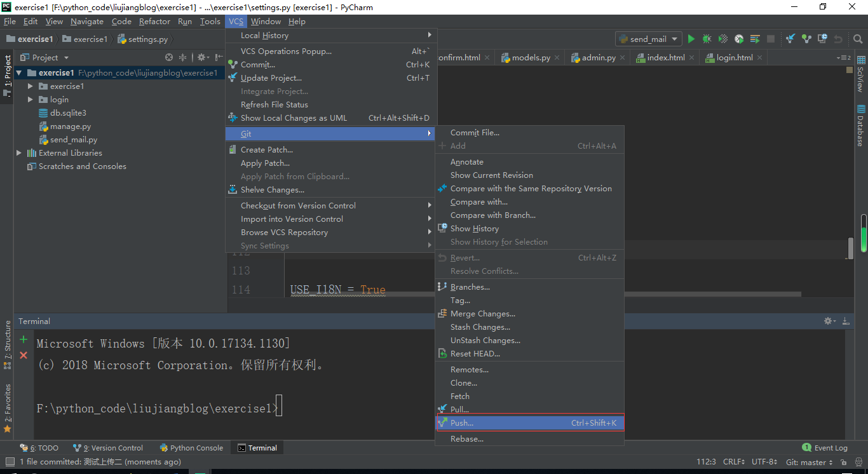868x474 pixels.
Task: Add a new terminal session with the plus icon
Action: (24, 339)
